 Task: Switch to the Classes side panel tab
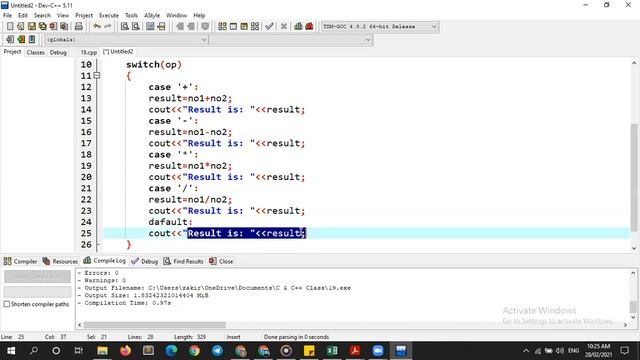coord(36,53)
